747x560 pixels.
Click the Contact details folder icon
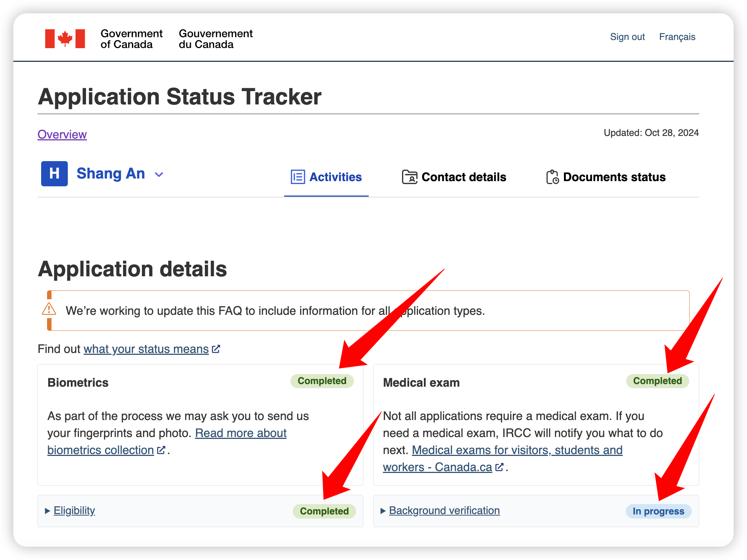click(409, 177)
